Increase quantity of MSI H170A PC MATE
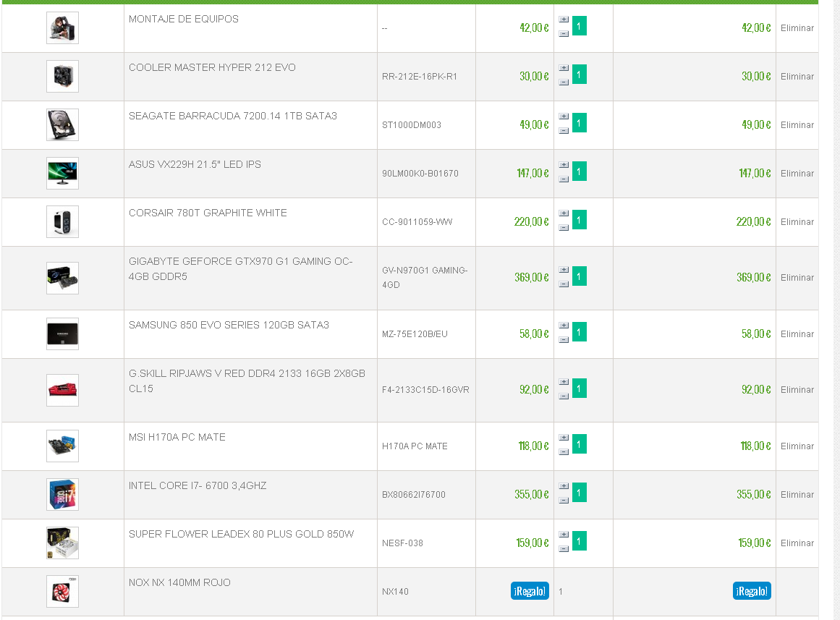Screen dimensions: 840x620 tap(564, 438)
